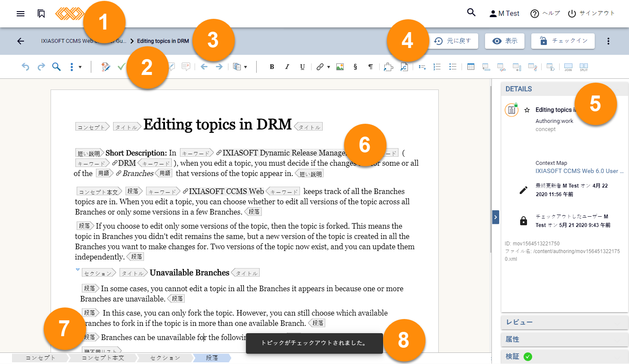The width and height of the screenshot is (629, 364).
Task: Select コンセプト本文 in the element path
Action: click(103, 358)
